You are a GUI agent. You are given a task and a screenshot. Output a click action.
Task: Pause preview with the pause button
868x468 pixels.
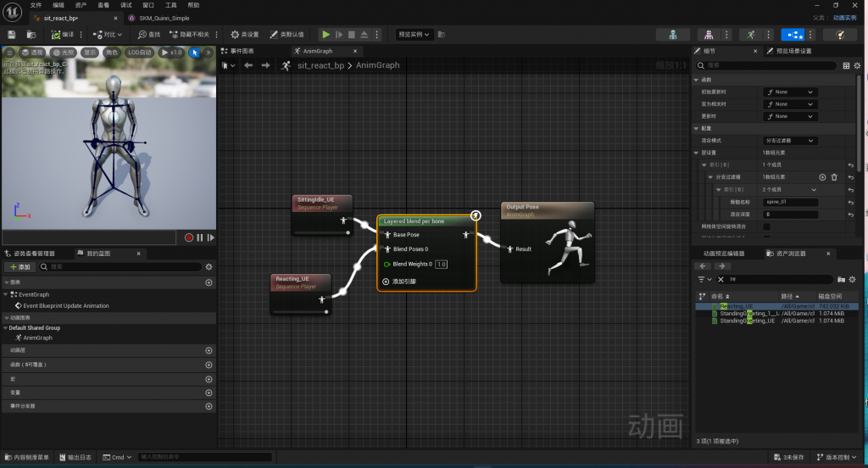200,237
